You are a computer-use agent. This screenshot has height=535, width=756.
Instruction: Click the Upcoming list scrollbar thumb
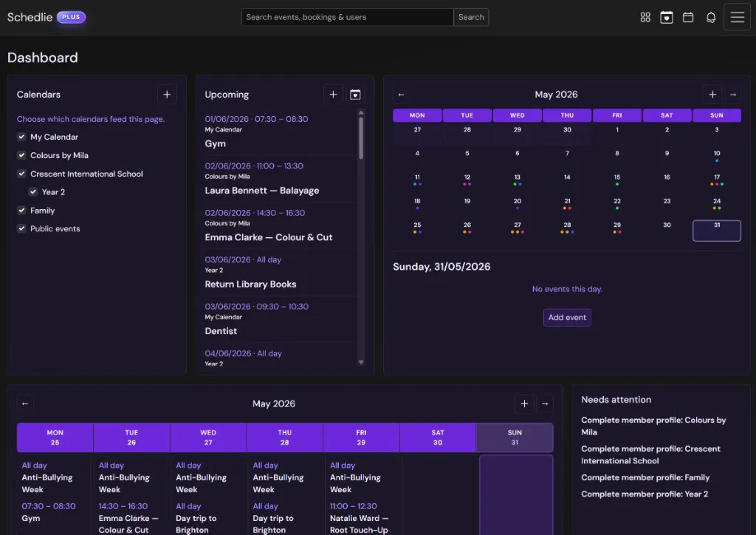tap(361, 138)
